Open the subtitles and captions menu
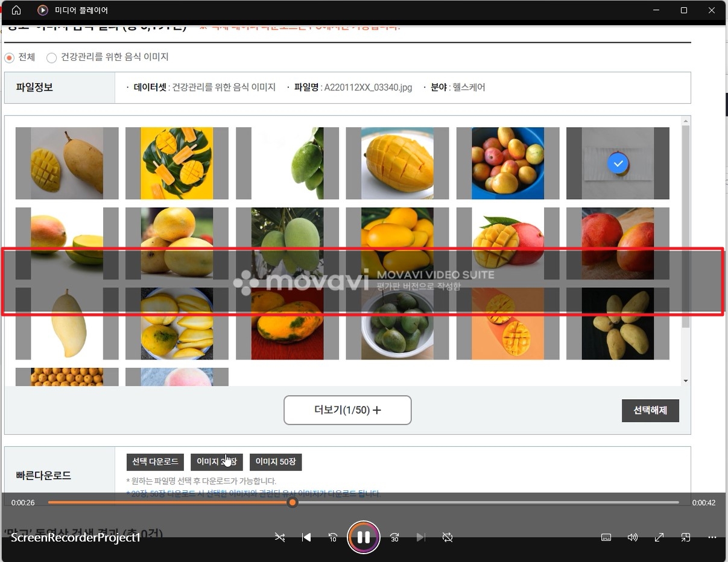The width and height of the screenshot is (728, 562). tap(607, 537)
